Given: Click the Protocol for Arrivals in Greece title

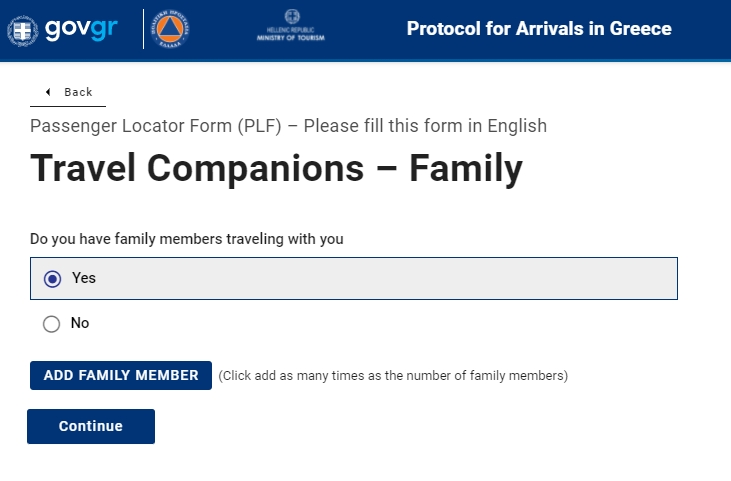Looking at the screenshot, I should coord(539,28).
